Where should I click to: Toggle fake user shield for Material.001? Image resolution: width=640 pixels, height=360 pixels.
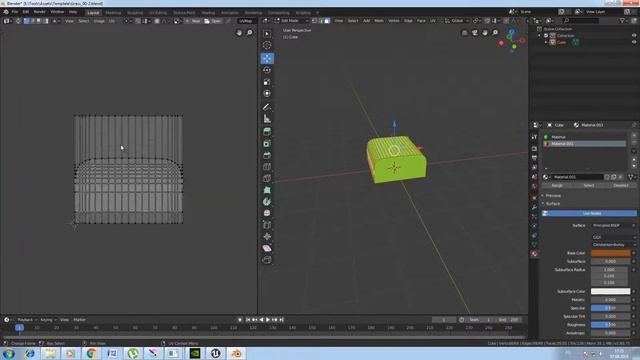tap(607, 177)
